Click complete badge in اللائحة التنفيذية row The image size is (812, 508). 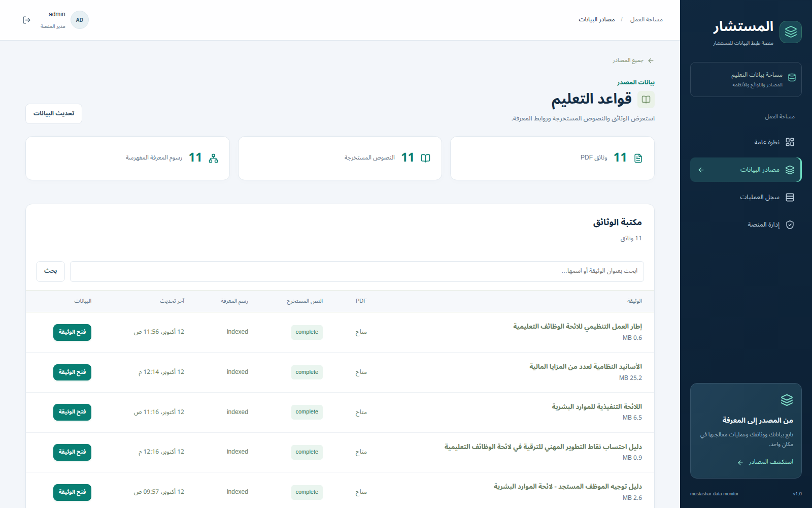pos(307,412)
